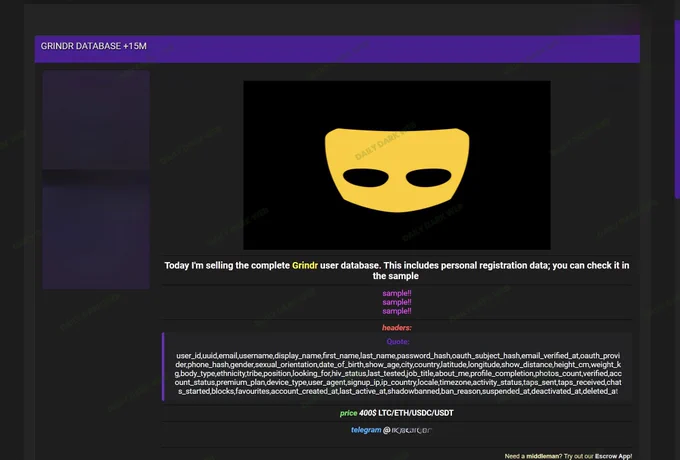Click the blue 'telegram' label
Screen dimensions: 680x460
[x=366, y=430]
